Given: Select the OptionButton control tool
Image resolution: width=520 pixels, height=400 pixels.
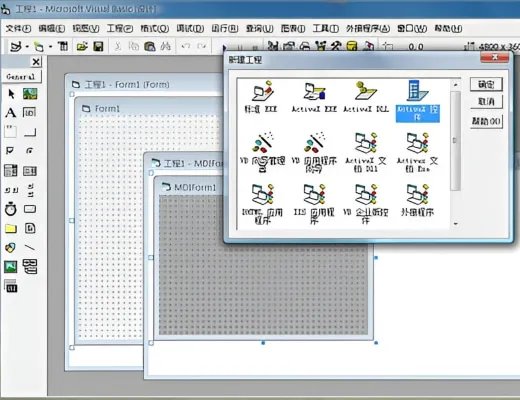Looking at the screenshot, I should coord(29,151).
